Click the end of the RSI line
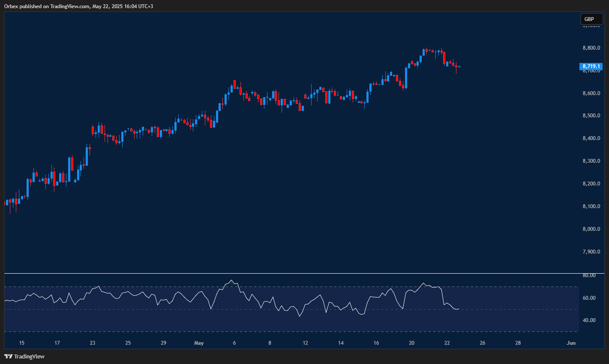This screenshot has width=609, height=364. 459,309
